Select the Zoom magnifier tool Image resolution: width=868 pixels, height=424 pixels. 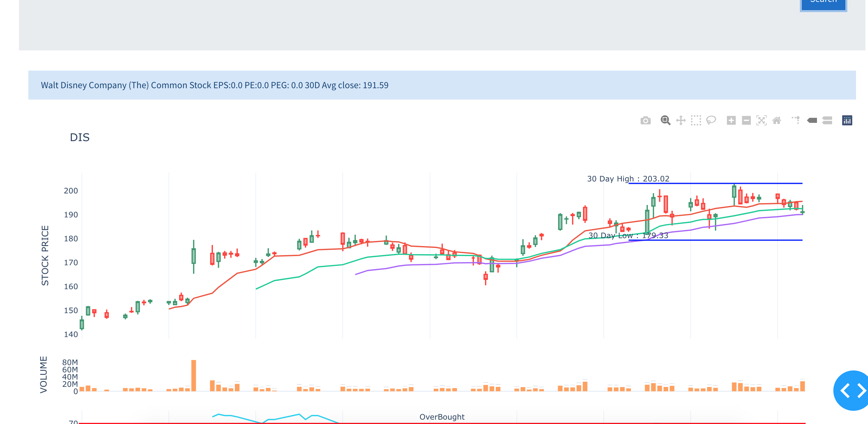coord(665,120)
